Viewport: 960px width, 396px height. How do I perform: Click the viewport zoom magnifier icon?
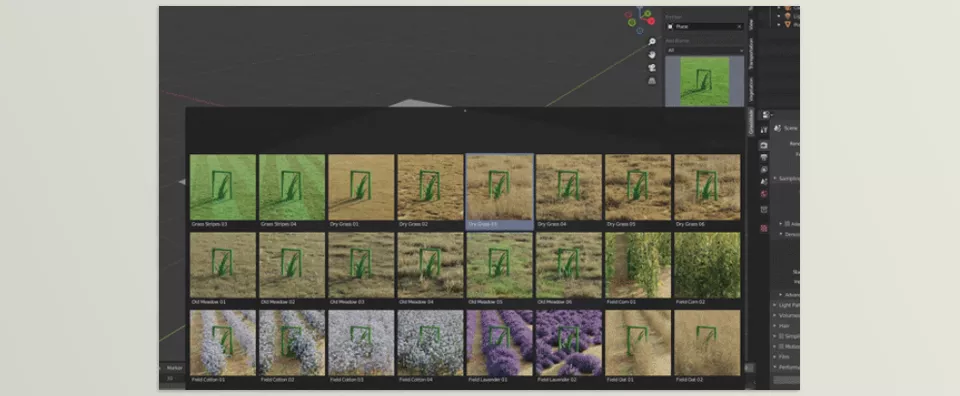pos(652,42)
